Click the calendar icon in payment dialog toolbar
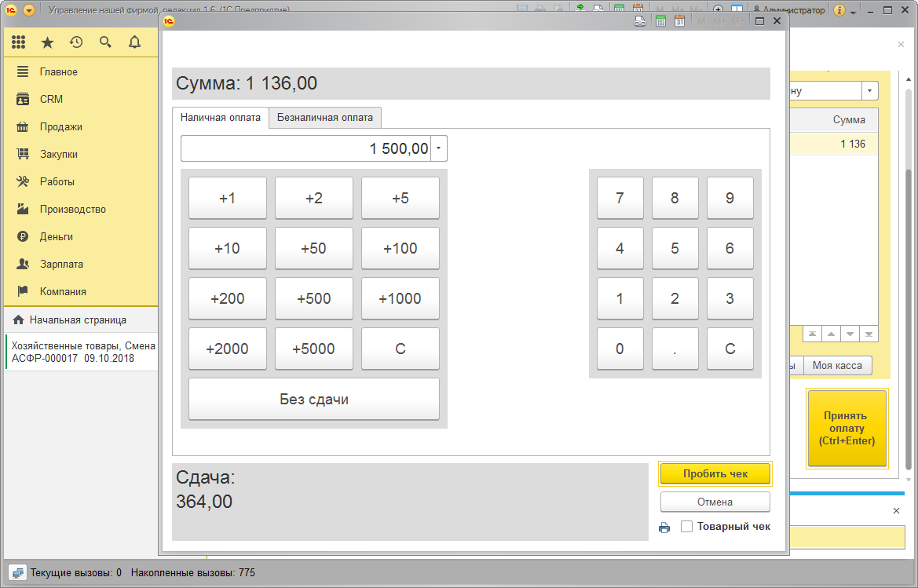918x588 pixels. click(680, 22)
